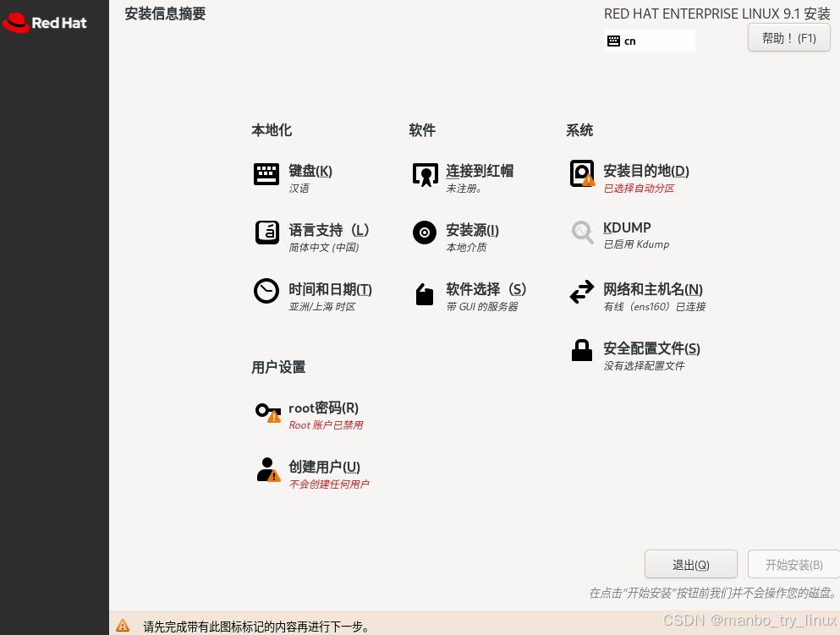840x635 pixels.
Task: Click the arrows icon for 网络和主机名
Action: [582, 292]
